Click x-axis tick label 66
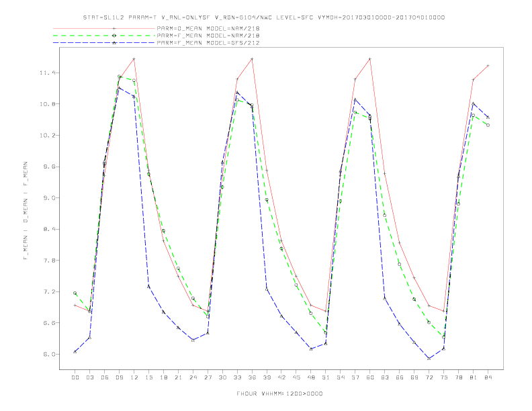Image resolution: width=532 pixels, height=411 pixels. tap(400, 377)
